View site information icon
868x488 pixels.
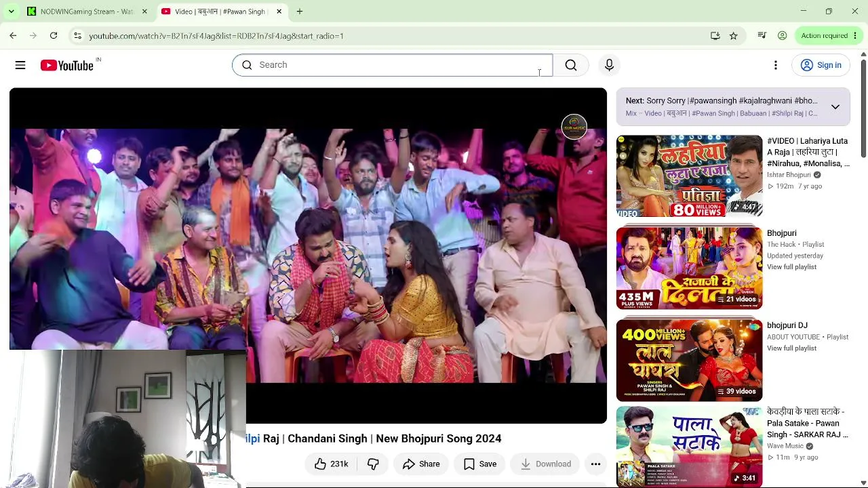[x=78, y=36]
